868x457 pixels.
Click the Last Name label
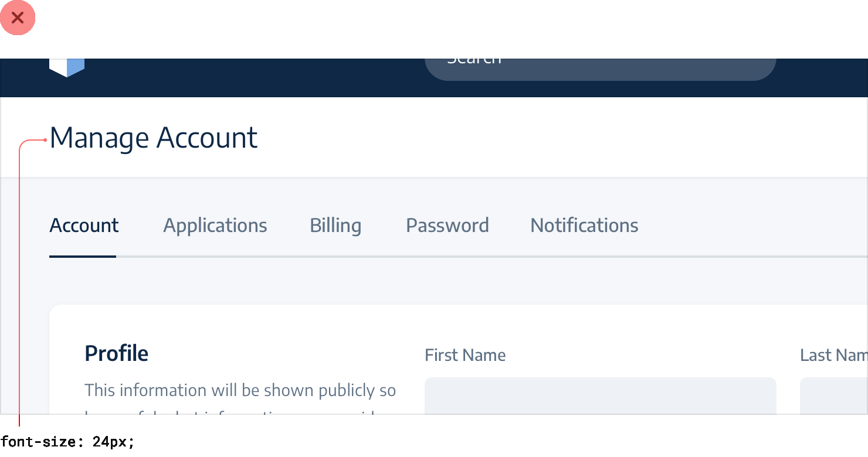[833, 355]
